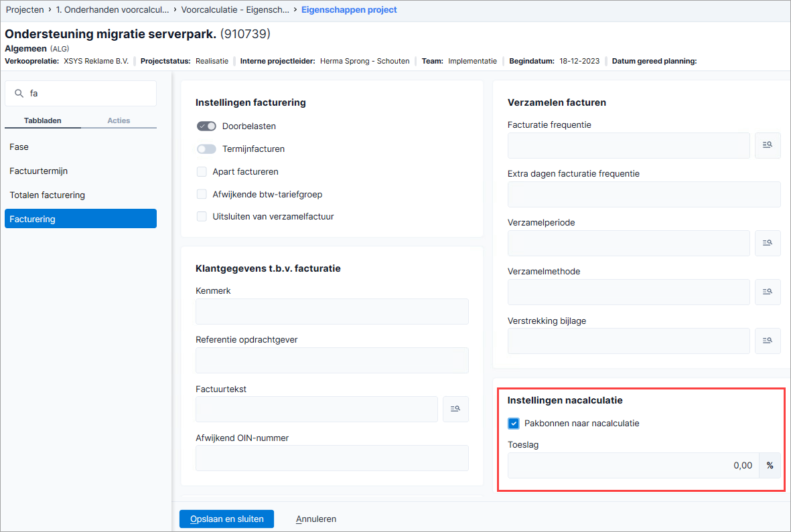Viewport: 791px width, 532px height.
Task: Click the percent symbol beside Toeslag
Action: 770,466
